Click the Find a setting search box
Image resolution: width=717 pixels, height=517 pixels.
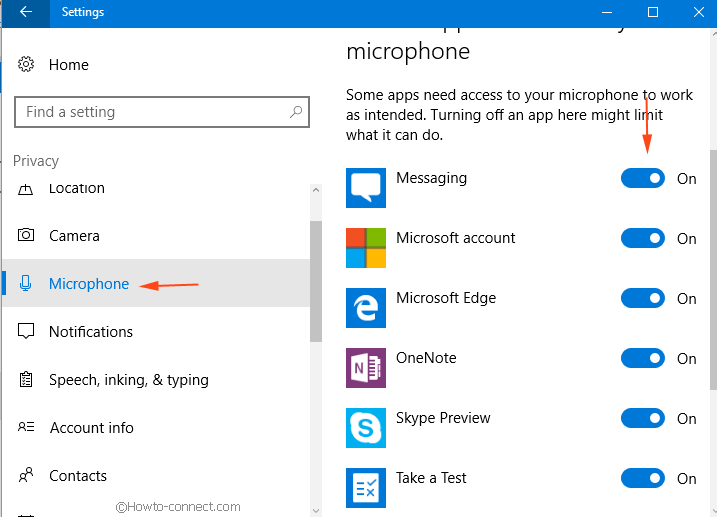click(x=162, y=112)
